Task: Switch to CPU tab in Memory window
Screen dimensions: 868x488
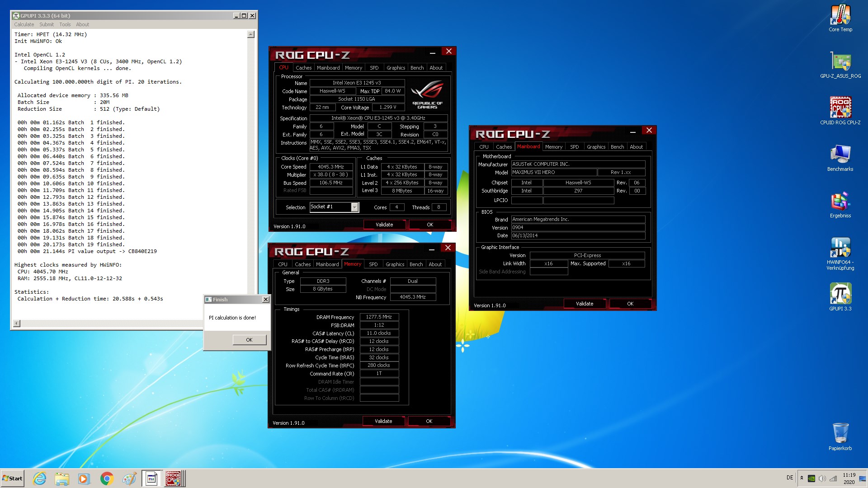Action: tap(283, 264)
